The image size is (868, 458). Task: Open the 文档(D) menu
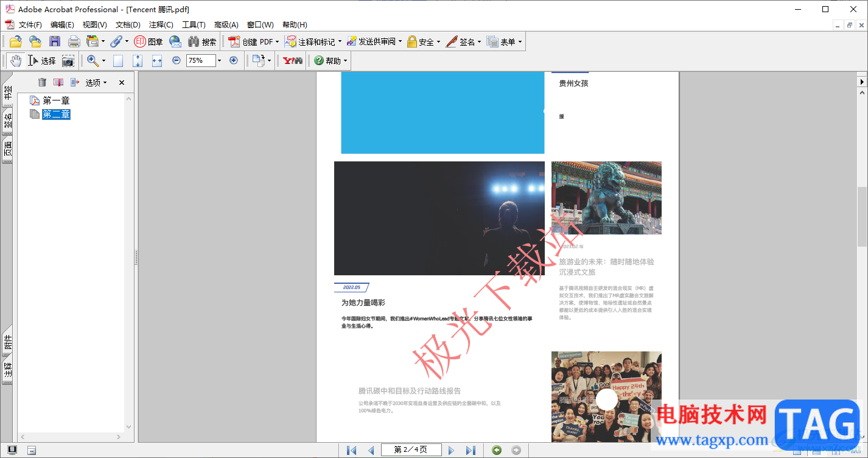point(128,24)
